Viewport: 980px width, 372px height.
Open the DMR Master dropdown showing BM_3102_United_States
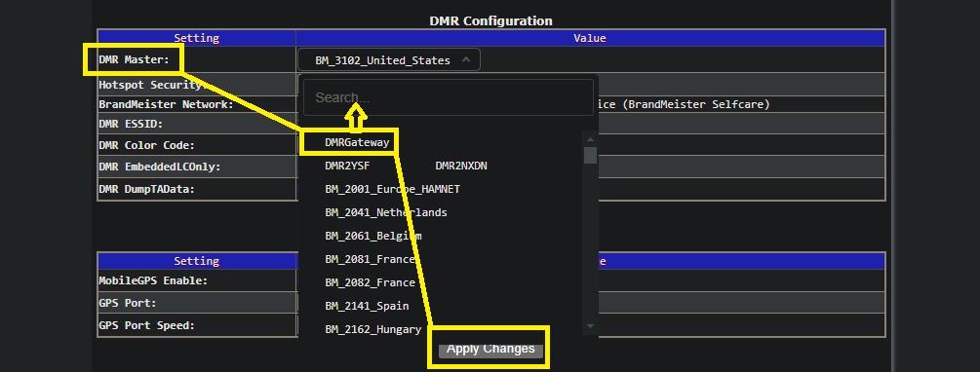pyautogui.click(x=389, y=60)
